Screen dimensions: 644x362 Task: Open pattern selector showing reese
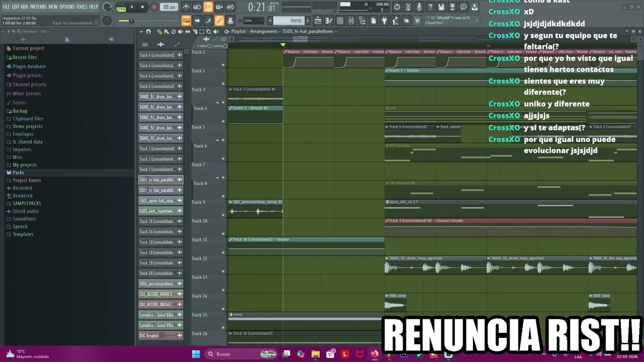[289, 21]
